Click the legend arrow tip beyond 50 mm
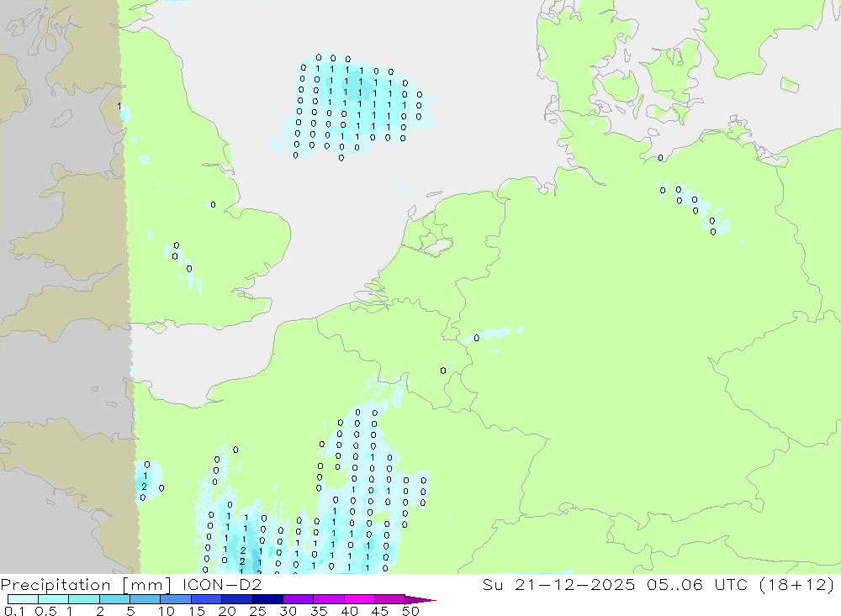841x616 pixels. coord(421,599)
